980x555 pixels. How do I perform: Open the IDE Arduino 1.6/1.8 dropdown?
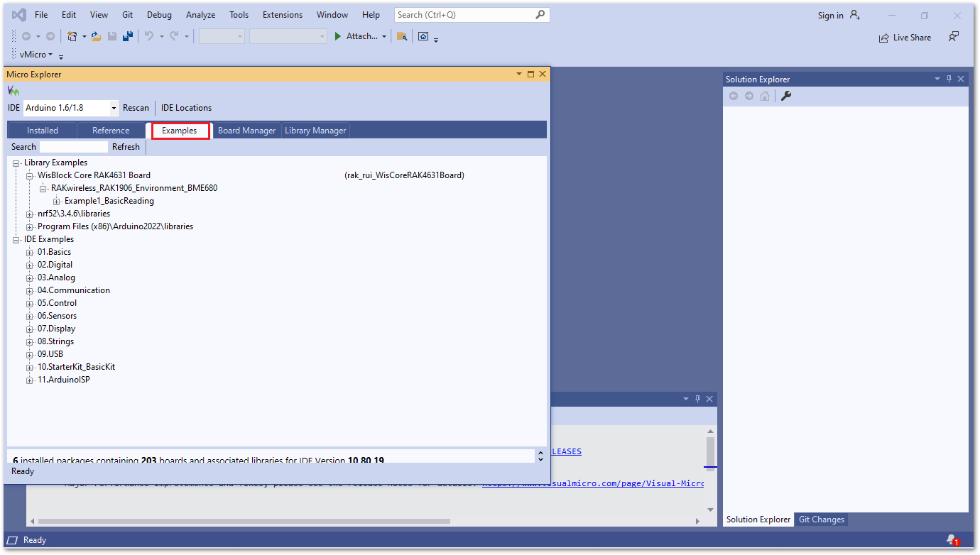pos(114,108)
